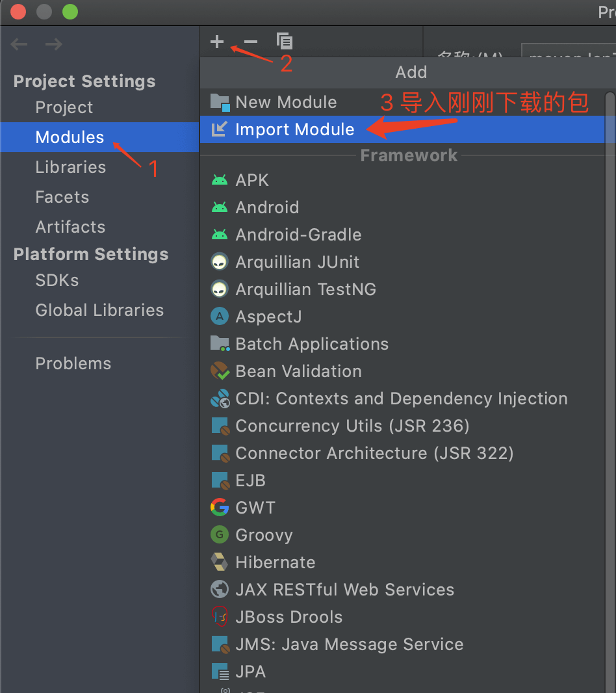Image resolution: width=616 pixels, height=693 pixels.
Task: Select Arquillian TestNG entry
Action: pyautogui.click(x=402, y=289)
